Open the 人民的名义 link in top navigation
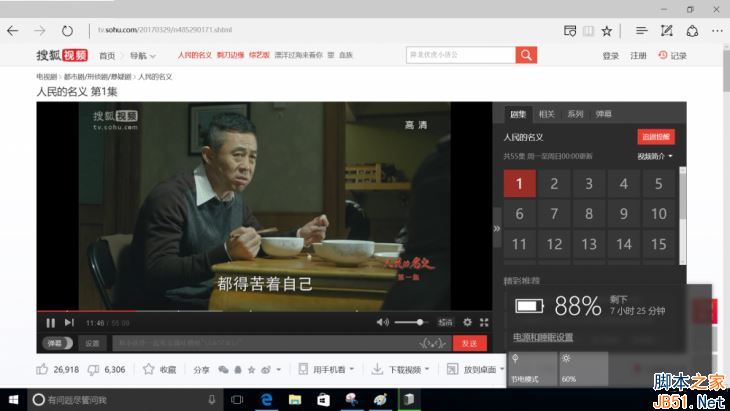Screen dimensions: 730x411 tap(195, 55)
